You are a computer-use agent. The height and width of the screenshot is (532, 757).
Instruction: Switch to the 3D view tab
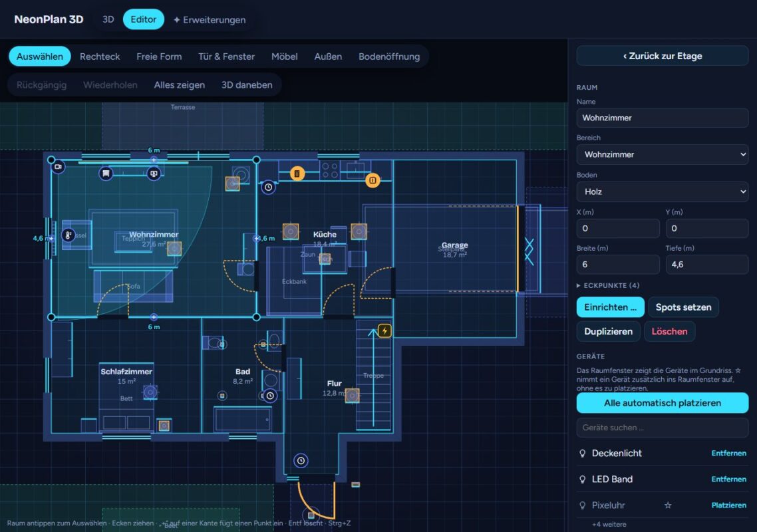coord(108,19)
